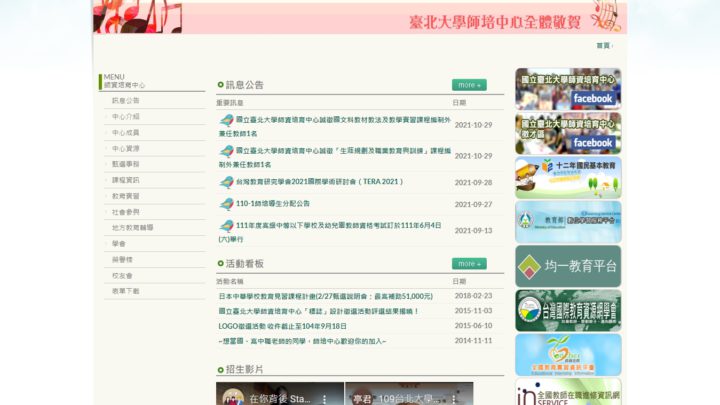Open the 台灣國際教育資源網學會 banner
720x405 pixels.
coord(568,310)
